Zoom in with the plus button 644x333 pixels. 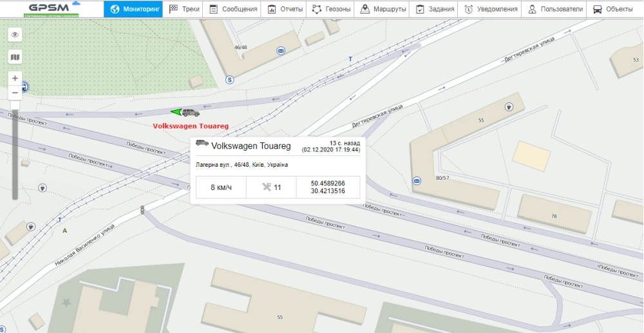click(15, 78)
